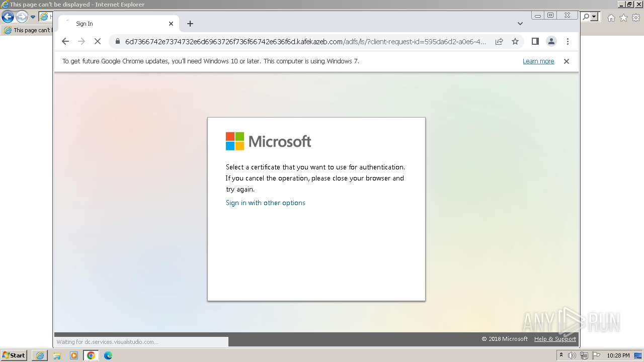Launch Microsoft Edge from the taskbar
Screen dimensions: 644x362
[x=108, y=355]
